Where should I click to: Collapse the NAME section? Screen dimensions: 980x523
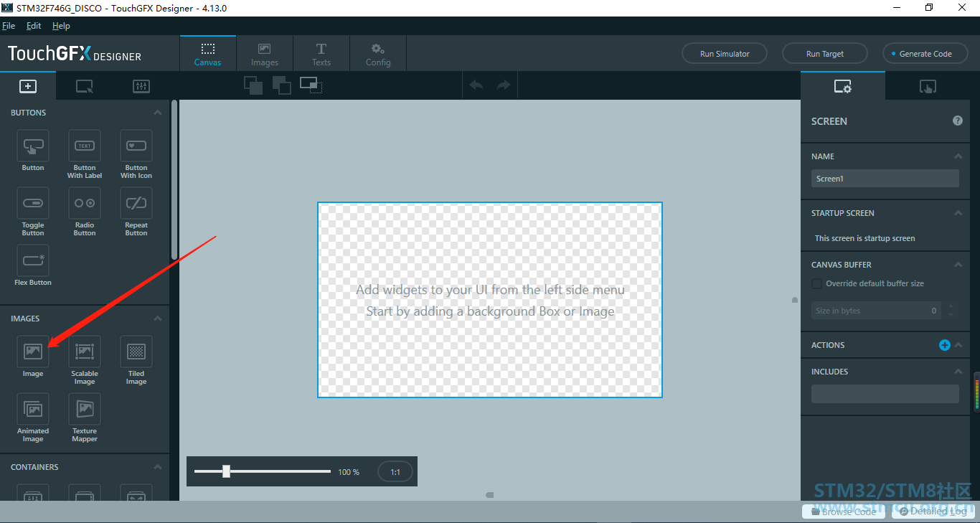coord(958,156)
